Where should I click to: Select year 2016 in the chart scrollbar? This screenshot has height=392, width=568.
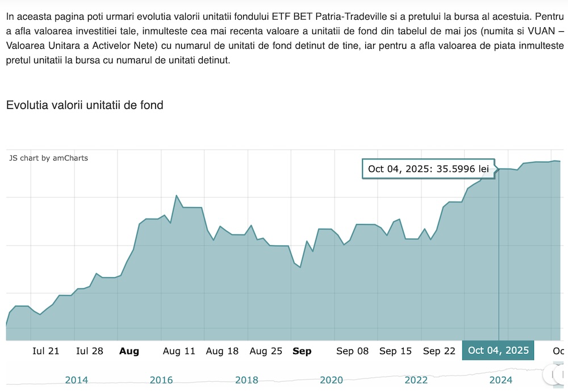pyautogui.click(x=161, y=380)
